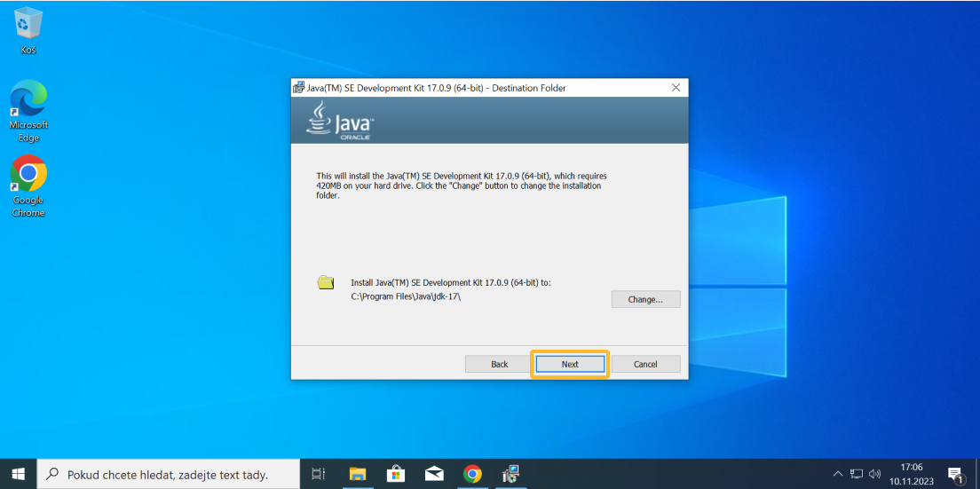Click the Java Oracle logo in the banner
Image resolution: width=980 pixels, height=489 pixels.
tap(340, 120)
